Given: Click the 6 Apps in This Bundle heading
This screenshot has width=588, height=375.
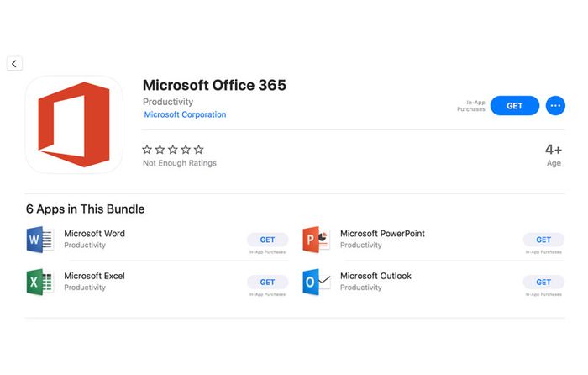Looking at the screenshot, I should point(85,209).
